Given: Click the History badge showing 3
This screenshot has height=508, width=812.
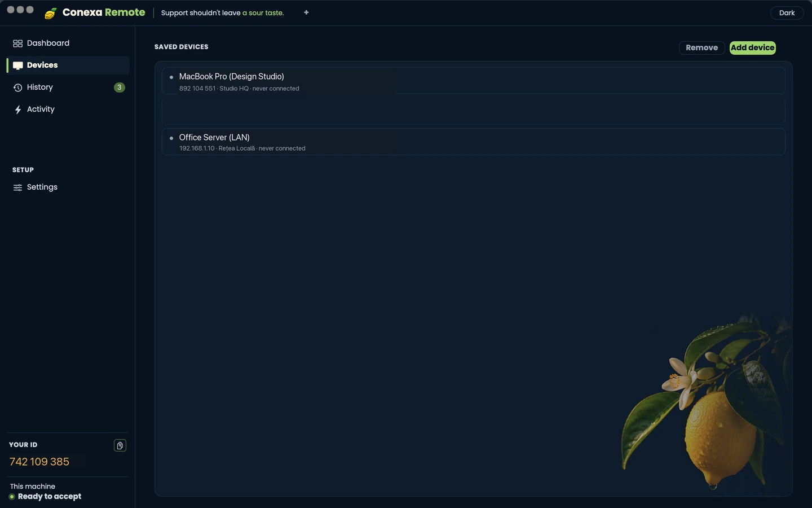Looking at the screenshot, I should [x=119, y=87].
